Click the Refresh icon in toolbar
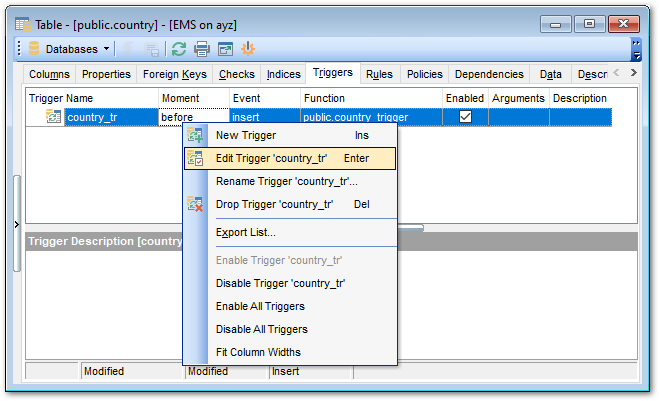This screenshot has height=401, width=659. pos(179,48)
